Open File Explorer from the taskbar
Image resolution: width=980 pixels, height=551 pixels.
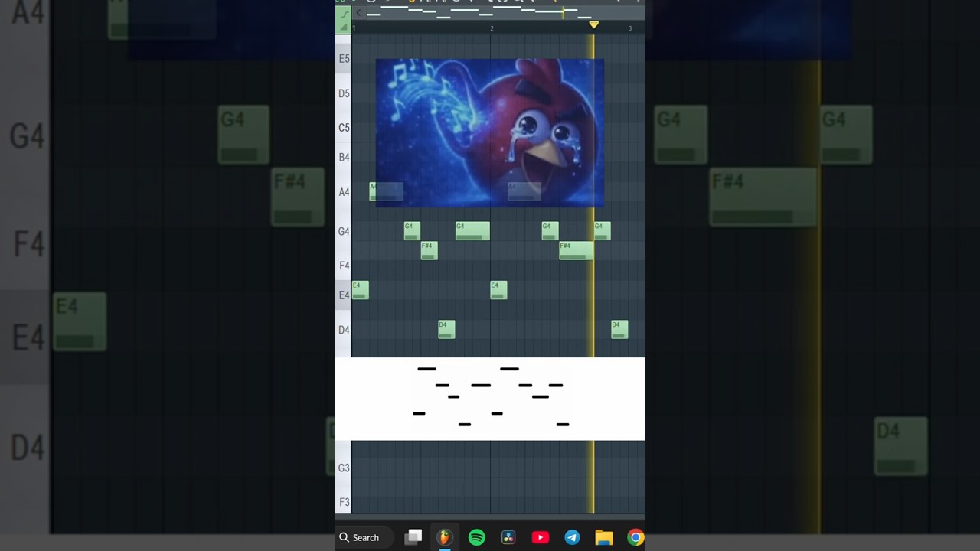click(x=603, y=537)
